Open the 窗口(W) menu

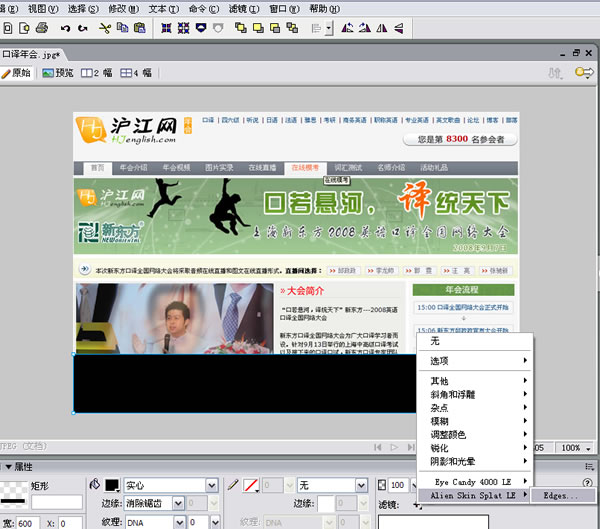284,8
